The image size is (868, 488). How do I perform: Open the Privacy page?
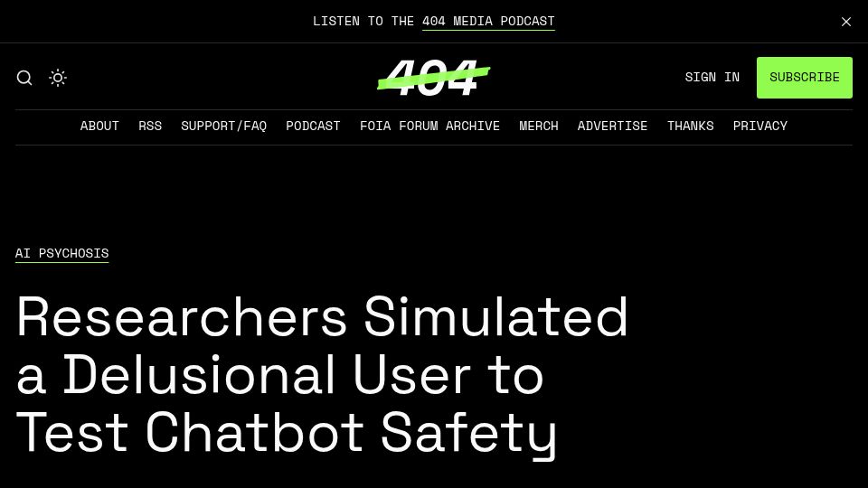tap(760, 127)
